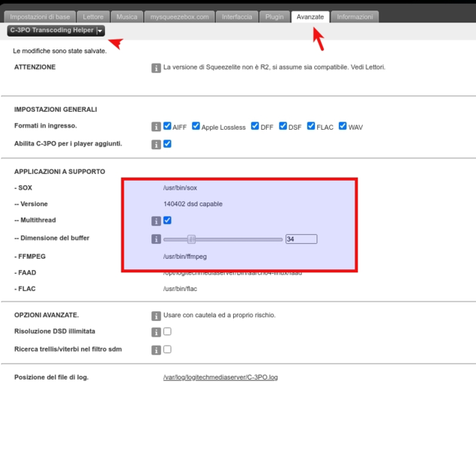Click info icon for Dimensione del buffer

[156, 239]
